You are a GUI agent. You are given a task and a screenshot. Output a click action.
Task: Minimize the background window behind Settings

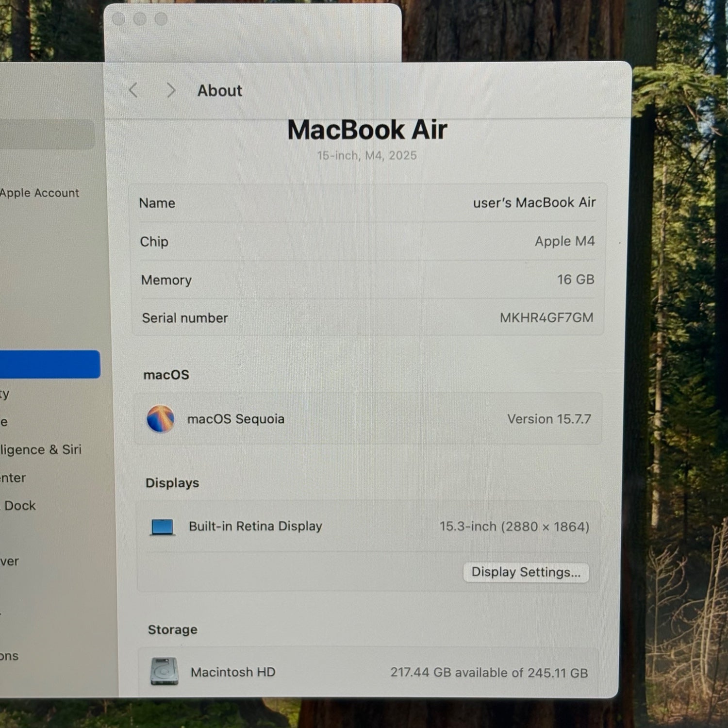click(x=140, y=19)
